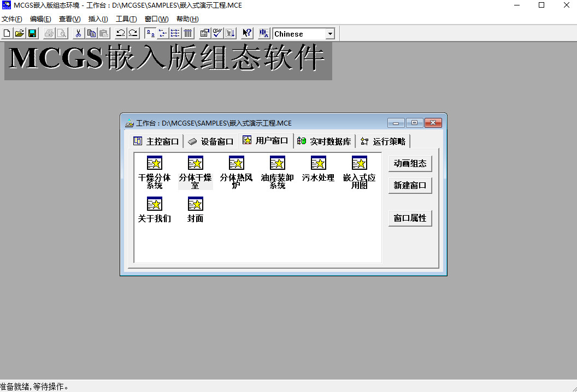Select the 分体干燥室 window icon
This screenshot has width=577, height=392.
196,173
